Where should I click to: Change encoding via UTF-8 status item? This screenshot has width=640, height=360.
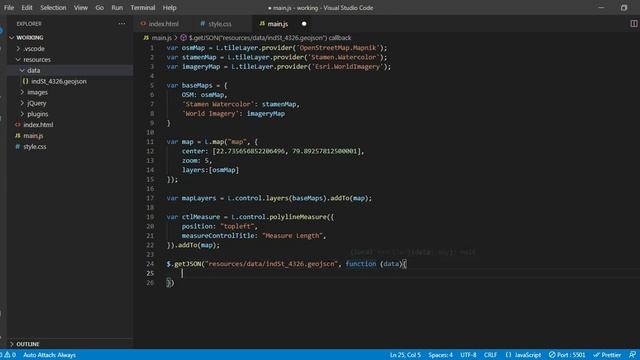click(x=468, y=355)
